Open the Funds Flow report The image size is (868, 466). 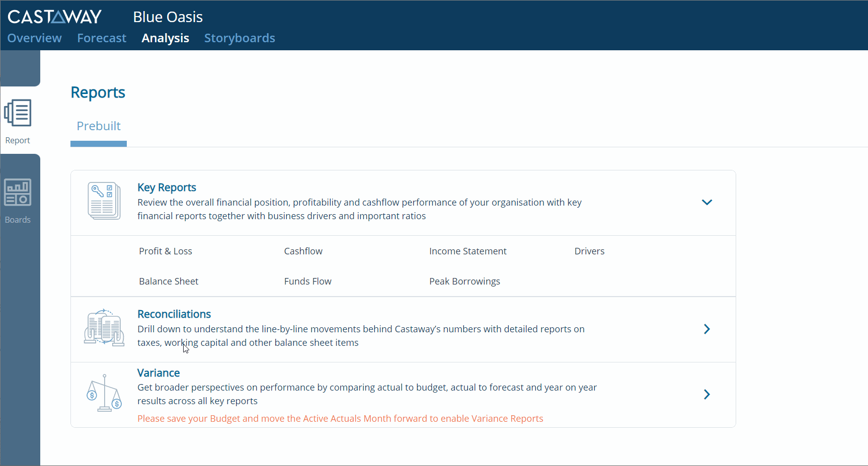point(307,281)
